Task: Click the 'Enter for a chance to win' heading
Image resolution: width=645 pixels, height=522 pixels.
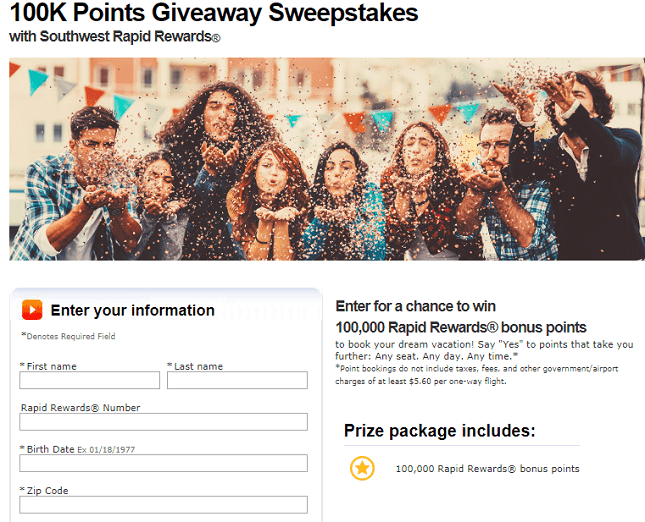Action: tap(415, 306)
